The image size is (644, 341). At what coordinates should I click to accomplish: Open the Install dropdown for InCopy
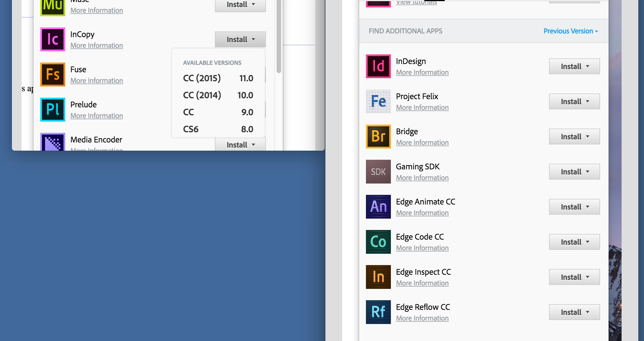240,39
